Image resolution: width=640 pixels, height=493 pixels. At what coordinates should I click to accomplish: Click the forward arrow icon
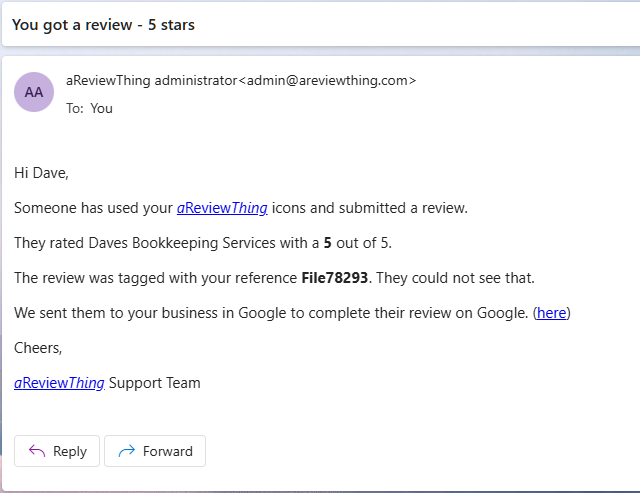point(126,451)
